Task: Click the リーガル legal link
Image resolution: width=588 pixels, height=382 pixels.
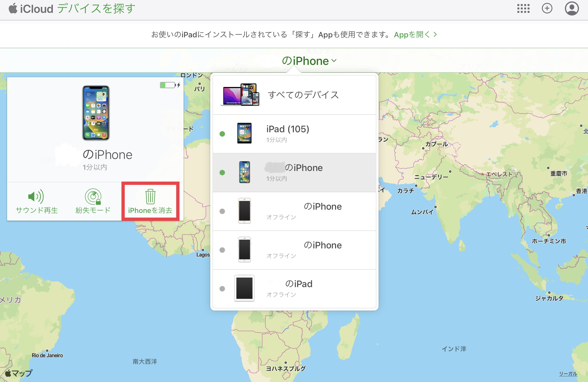Action: (568, 374)
